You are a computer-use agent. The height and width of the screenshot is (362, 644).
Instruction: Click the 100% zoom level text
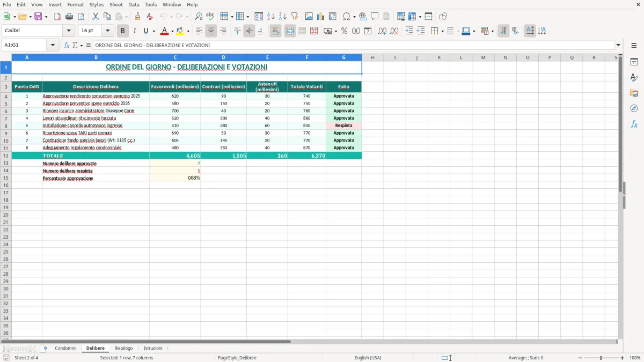pos(635,358)
